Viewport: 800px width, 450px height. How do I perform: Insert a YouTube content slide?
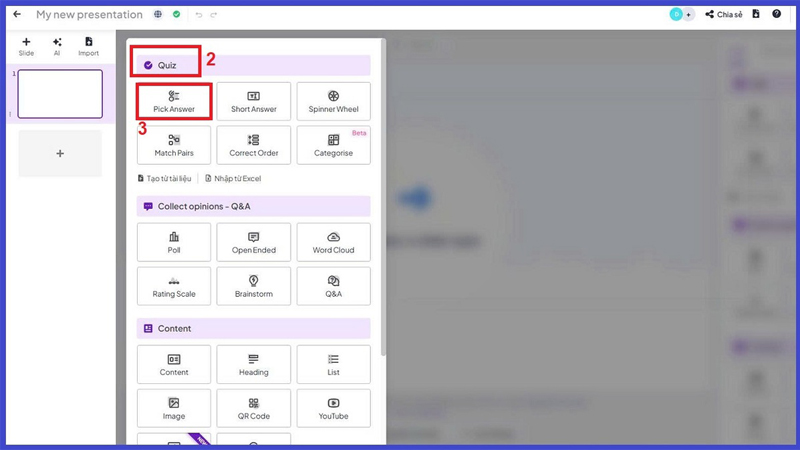coord(333,408)
